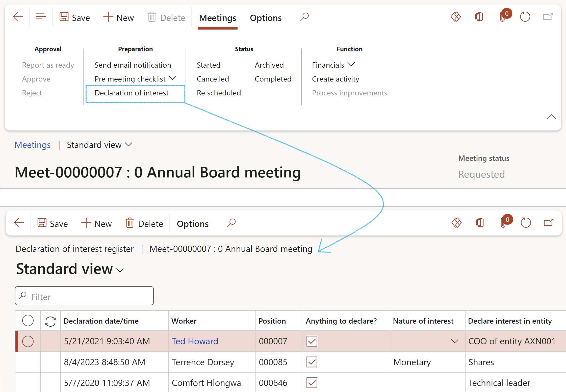
Task: Open the Ted Howard worker link
Action: [195, 342]
